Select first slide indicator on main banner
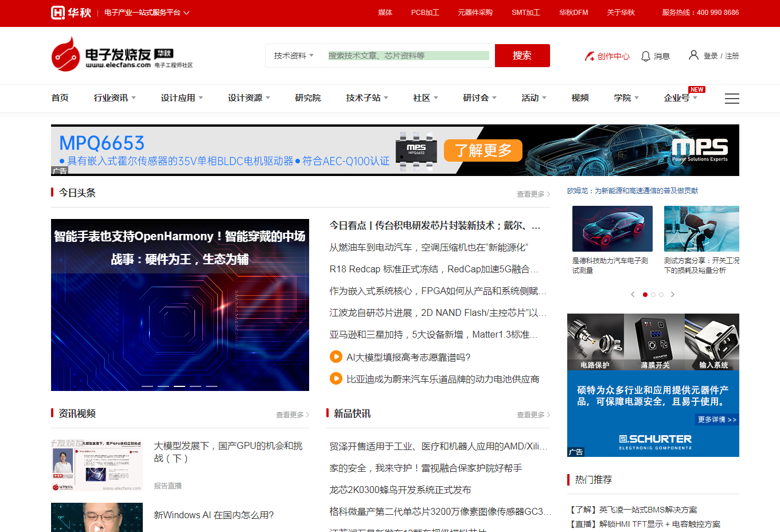Image resolution: width=780 pixels, height=532 pixels. [147, 386]
